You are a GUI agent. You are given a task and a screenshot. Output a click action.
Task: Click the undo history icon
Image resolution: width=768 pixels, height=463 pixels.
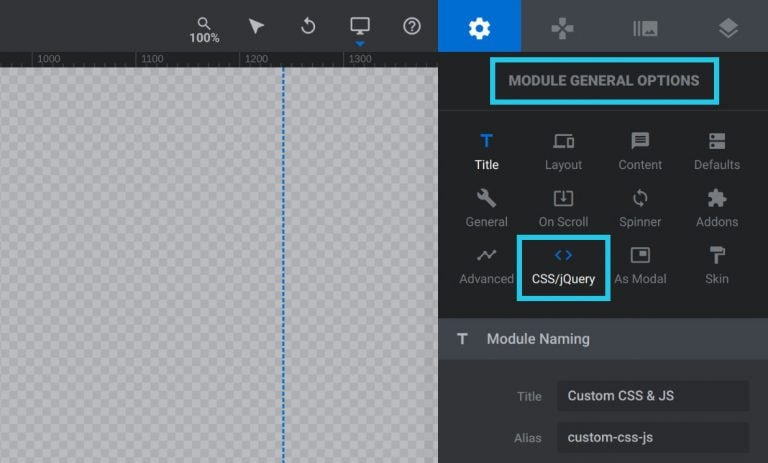[x=308, y=26]
